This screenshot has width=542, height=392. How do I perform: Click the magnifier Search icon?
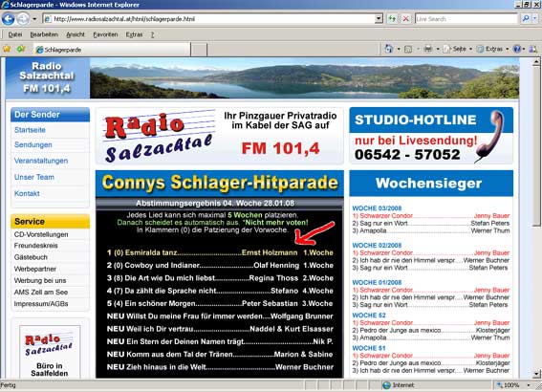526,19
